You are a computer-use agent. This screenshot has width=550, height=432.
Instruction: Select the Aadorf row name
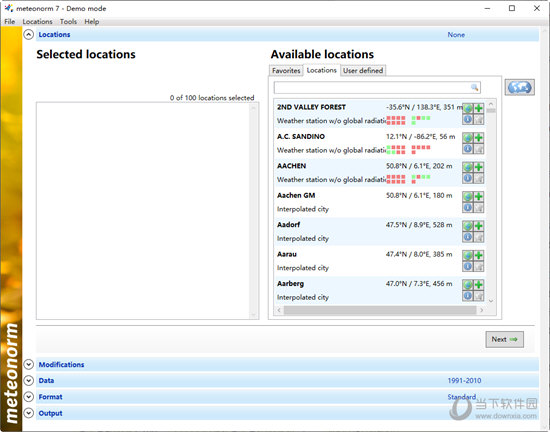(x=288, y=225)
